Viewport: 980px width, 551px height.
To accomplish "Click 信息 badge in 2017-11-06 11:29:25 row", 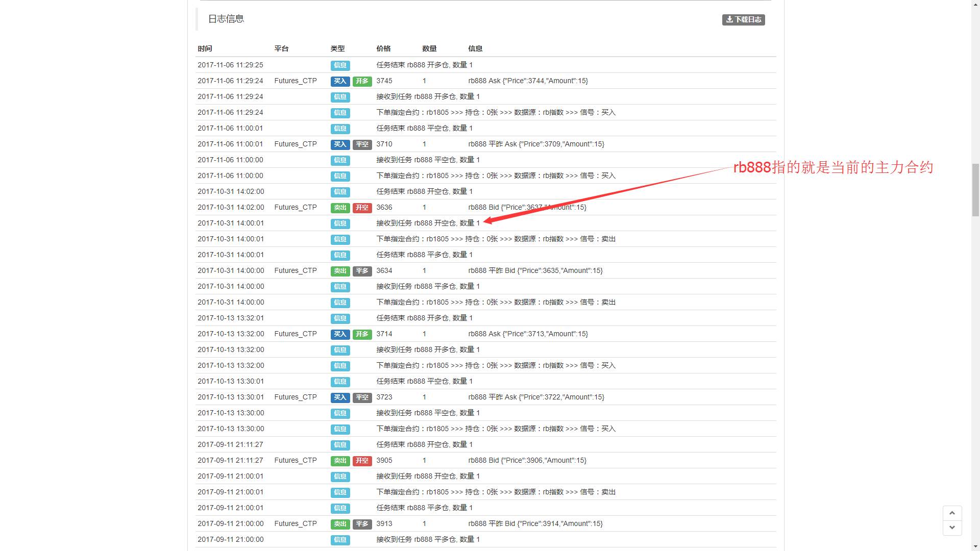I will click(x=340, y=65).
